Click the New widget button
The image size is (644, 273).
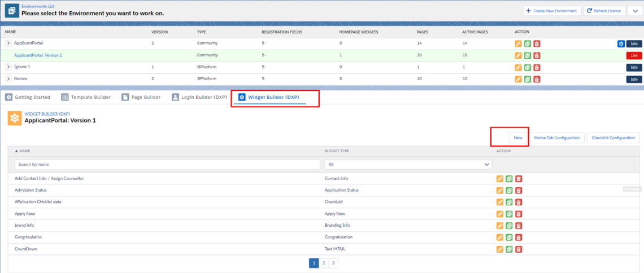coord(517,138)
